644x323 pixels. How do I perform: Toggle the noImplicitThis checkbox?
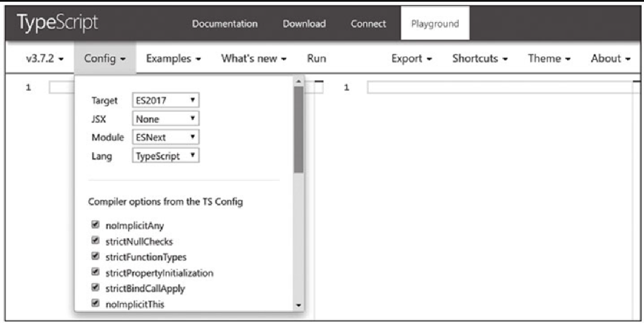click(95, 303)
